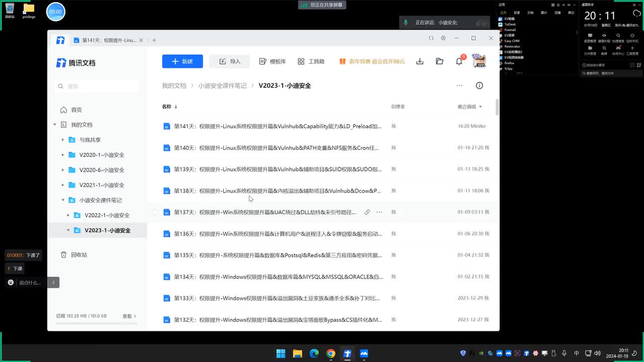Expand the V2021-1-小迪安全 folder arrow
Screen dimensions: 644x362
(x=62, y=185)
